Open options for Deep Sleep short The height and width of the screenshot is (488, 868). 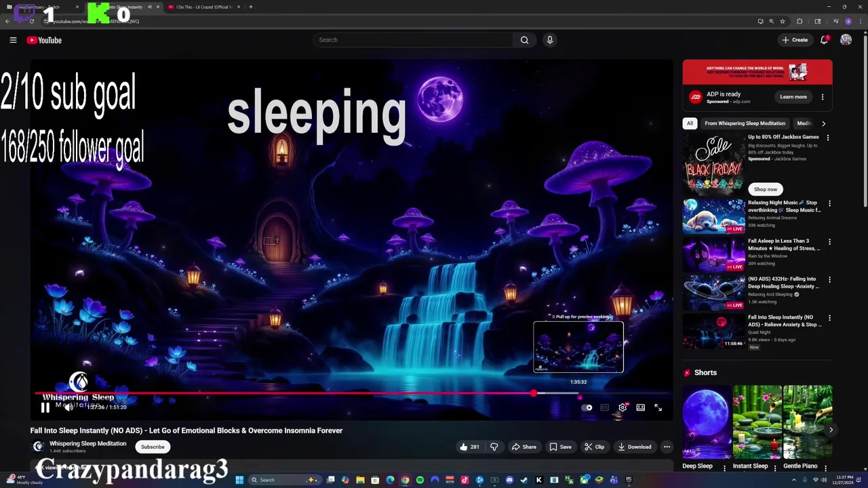click(724, 467)
